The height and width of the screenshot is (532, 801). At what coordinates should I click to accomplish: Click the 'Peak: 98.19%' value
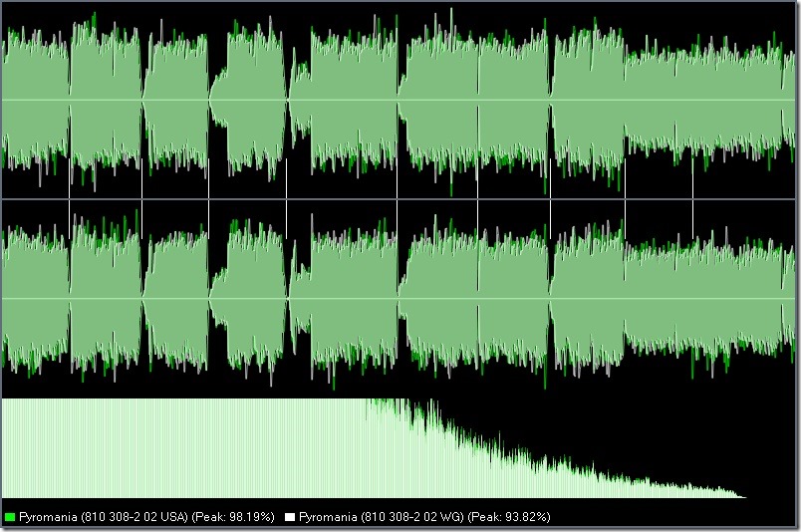(233, 517)
